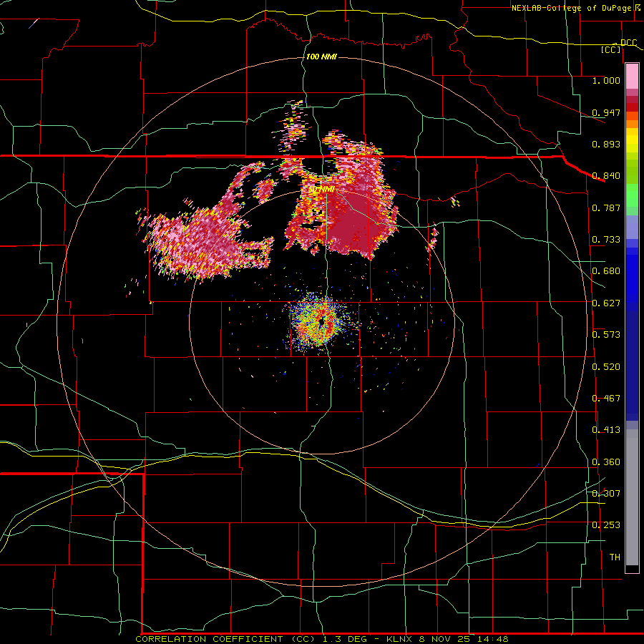Viewport: 644px width, 644px height.
Task: Click the 8 NOV 25 14:48 timestamp
Action: click(x=463, y=639)
